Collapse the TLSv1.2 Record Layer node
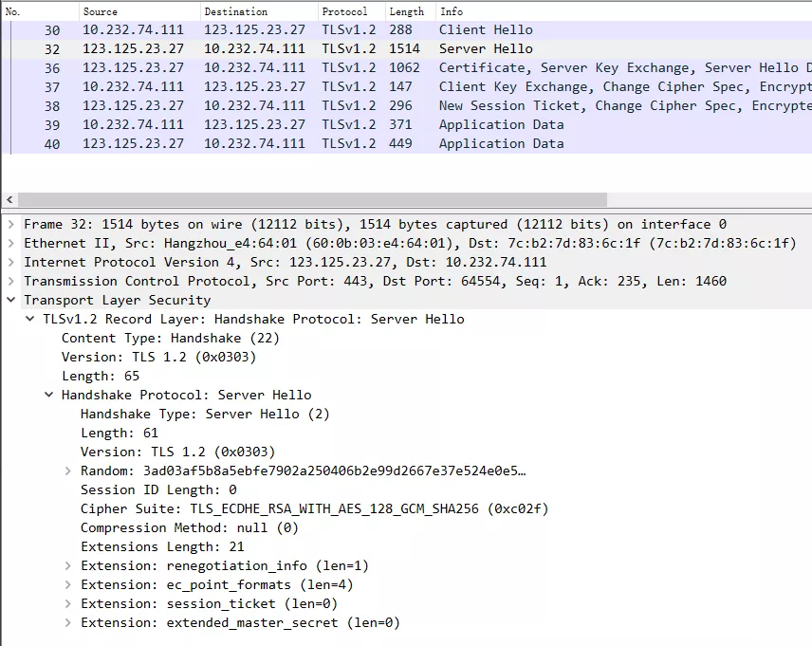812x646 pixels. coord(30,319)
